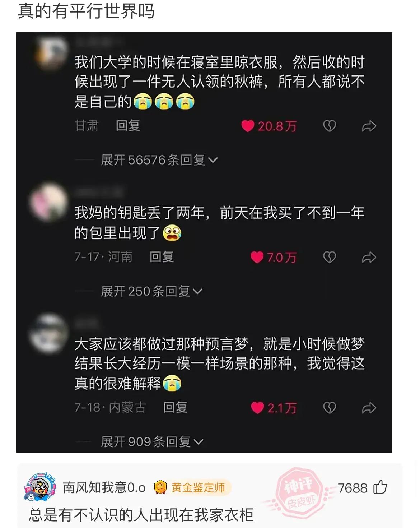This screenshot has width=420, height=528.
Task: Dislike the Inner Mongolia comment
Action: click(x=330, y=408)
